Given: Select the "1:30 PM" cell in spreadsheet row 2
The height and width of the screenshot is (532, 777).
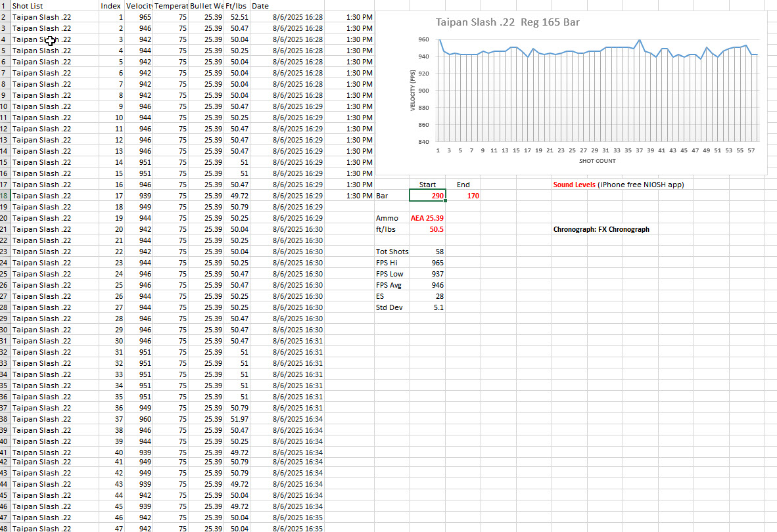Looking at the screenshot, I should tap(349, 17).
